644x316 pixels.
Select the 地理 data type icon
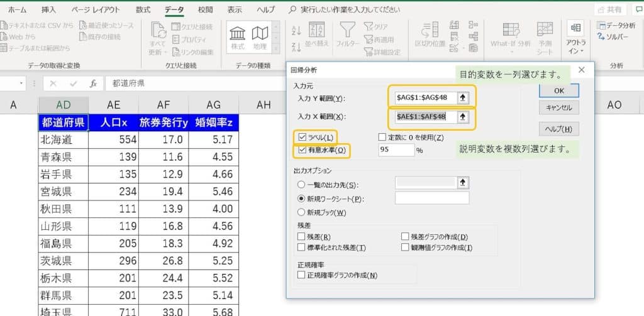click(260, 37)
